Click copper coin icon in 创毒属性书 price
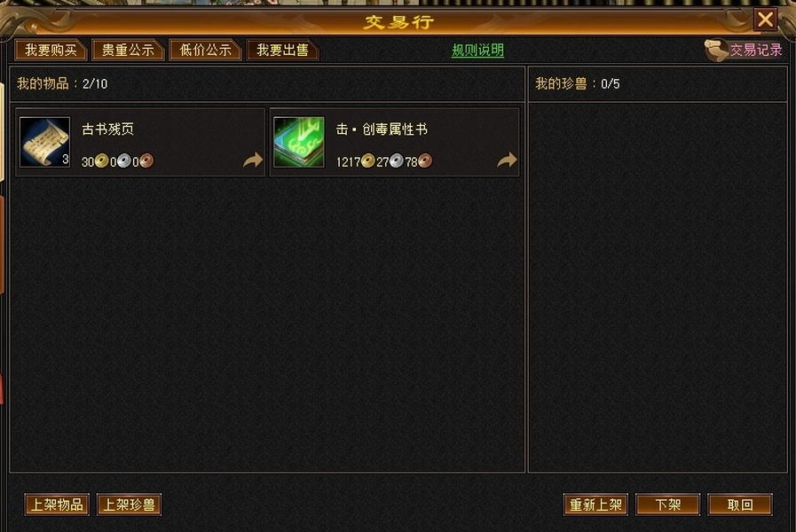The height and width of the screenshot is (532, 796). click(x=425, y=161)
